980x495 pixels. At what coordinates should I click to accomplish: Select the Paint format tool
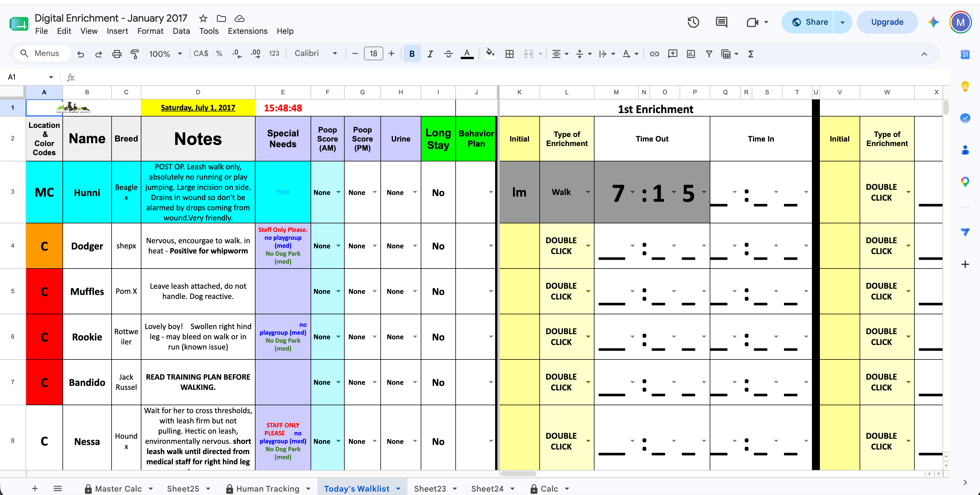pyautogui.click(x=135, y=54)
